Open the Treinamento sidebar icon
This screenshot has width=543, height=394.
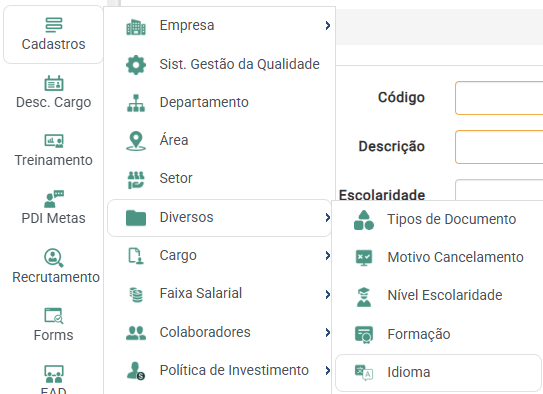pyautogui.click(x=54, y=151)
